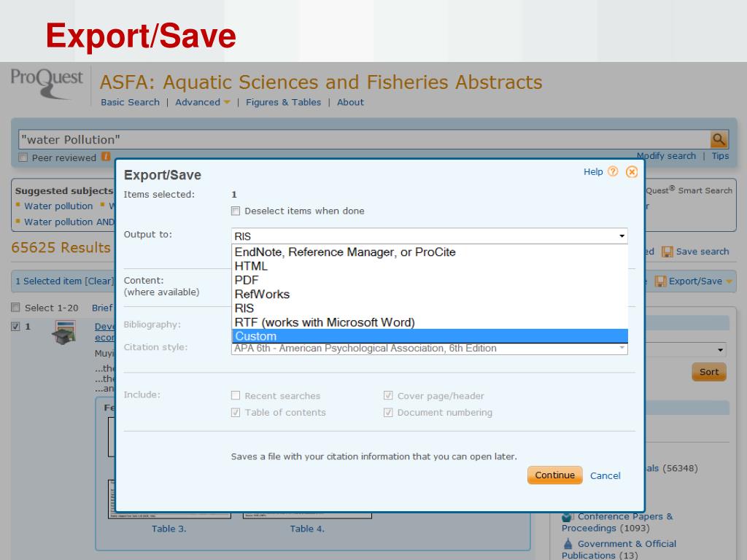The width and height of the screenshot is (747, 560).
Task: Open the sort order dropdown above Sort
Action: pyautogui.click(x=686, y=350)
